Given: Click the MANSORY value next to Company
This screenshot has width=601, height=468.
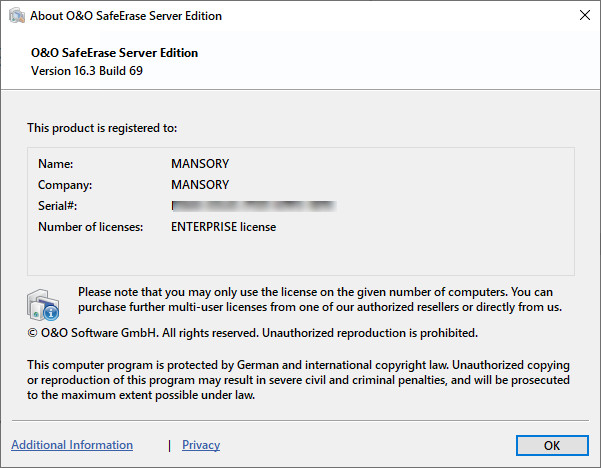Looking at the screenshot, I should click(200, 185).
